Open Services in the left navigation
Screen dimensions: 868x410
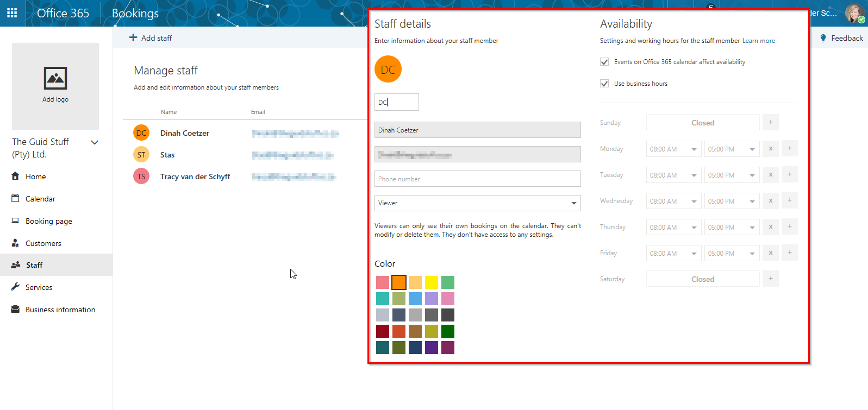(39, 287)
